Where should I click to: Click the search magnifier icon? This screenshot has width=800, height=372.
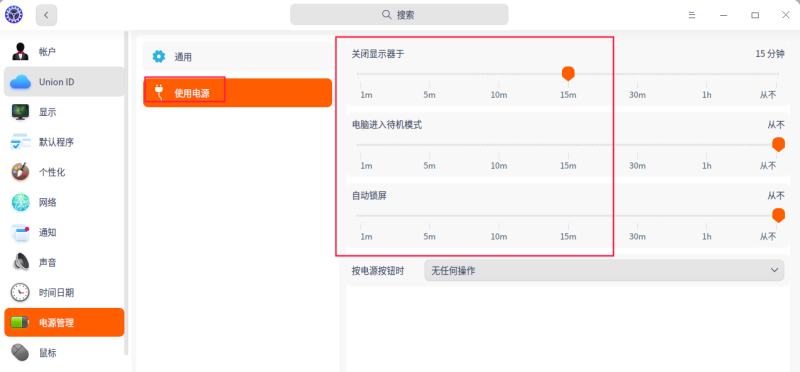(387, 14)
